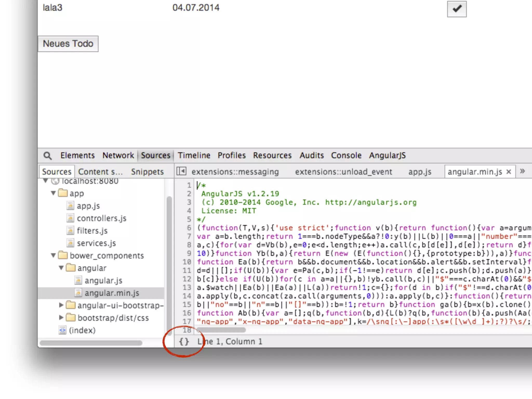The width and height of the screenshot is (532, 399).
Task: Toggle the lala3 done checkmark button
Action: click(457, 9)
